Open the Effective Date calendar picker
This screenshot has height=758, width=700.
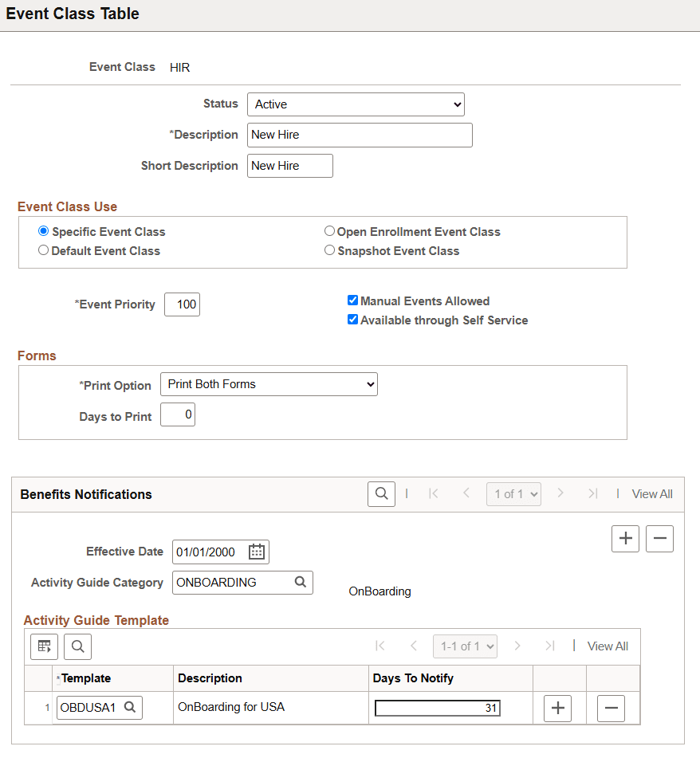(256, 552)
